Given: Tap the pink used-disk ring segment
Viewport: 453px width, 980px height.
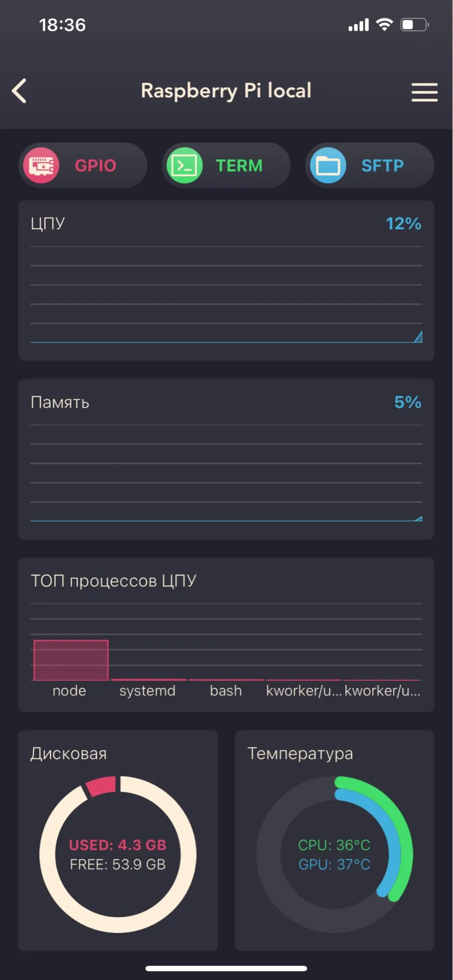Looking at the screenshot, I should (101, 786).
